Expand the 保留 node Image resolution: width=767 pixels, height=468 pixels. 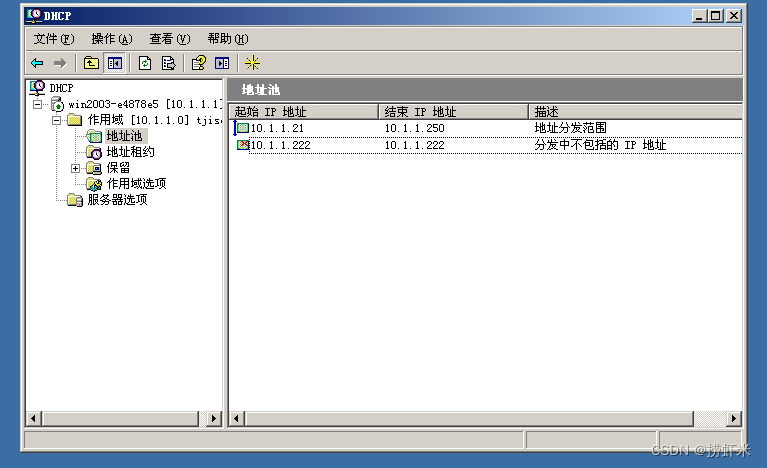click(x=75, y=168)
